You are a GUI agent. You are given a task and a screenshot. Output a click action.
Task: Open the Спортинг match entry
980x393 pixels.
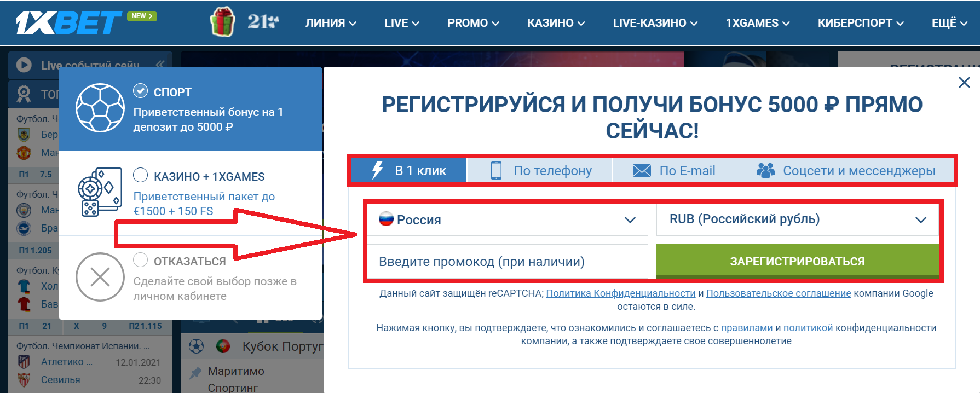click(x=233, y=388)
